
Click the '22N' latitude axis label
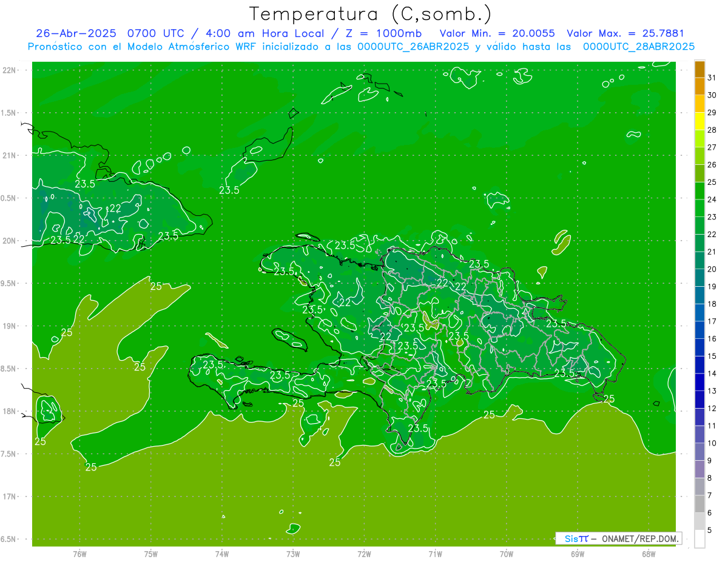pos(9,70)
